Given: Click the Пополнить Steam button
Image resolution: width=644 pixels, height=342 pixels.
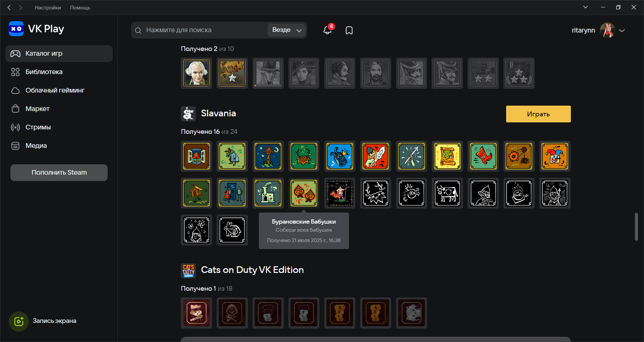Looking at the screenshot, I should pos(59,173).
